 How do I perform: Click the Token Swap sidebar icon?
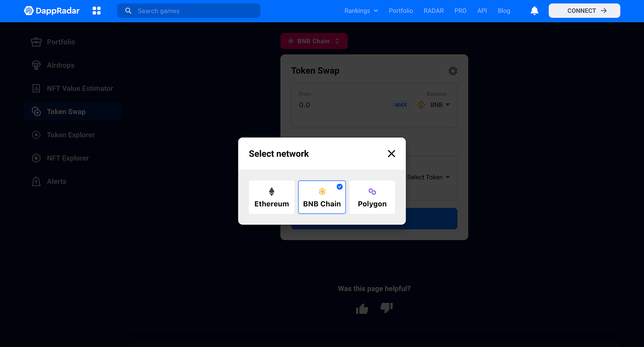pos(36,112)
